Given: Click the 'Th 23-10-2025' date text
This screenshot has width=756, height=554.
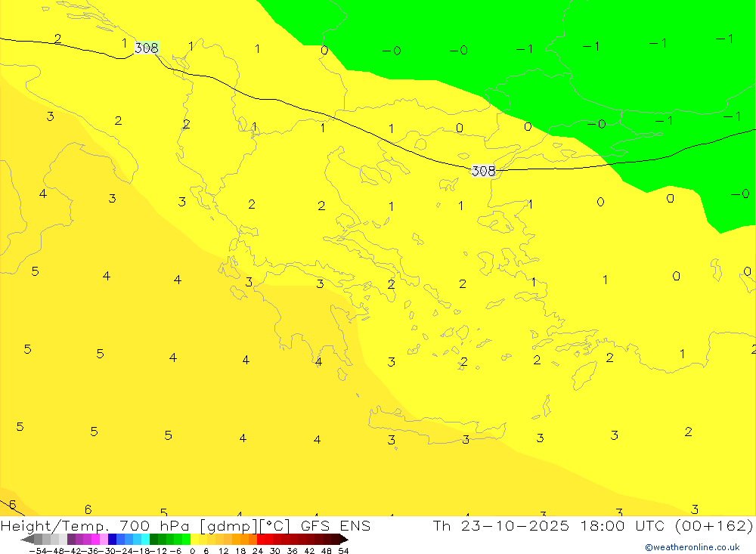Looking at the screenshot, I should 501,525.
